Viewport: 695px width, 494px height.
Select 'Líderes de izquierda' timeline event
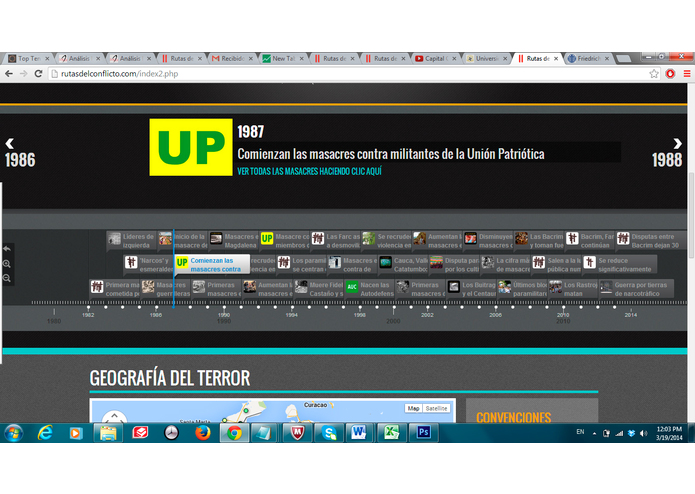pyautogui.click(x=132, y=241)
